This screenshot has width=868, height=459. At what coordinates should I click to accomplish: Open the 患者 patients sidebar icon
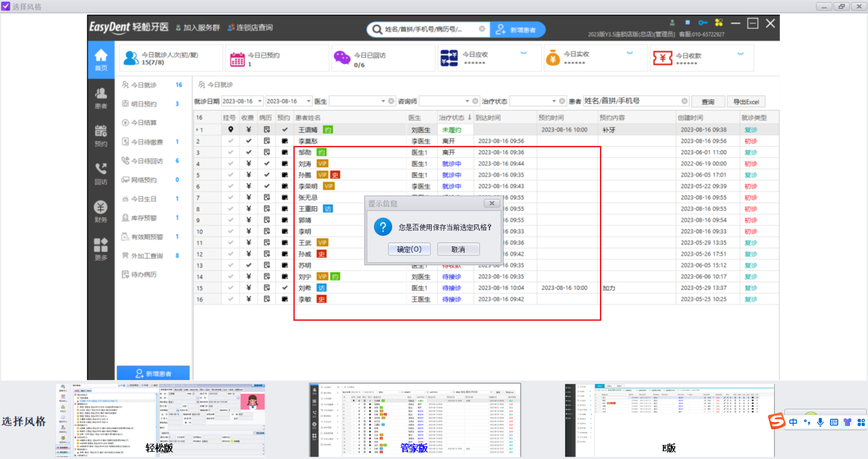coord(101,98)
